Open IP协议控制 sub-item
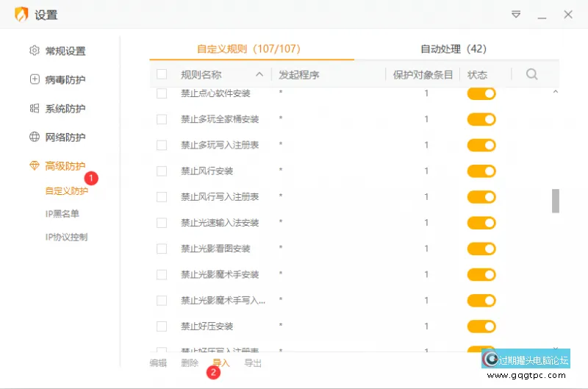This screenshot has width=588, height=389. [66, 237]
